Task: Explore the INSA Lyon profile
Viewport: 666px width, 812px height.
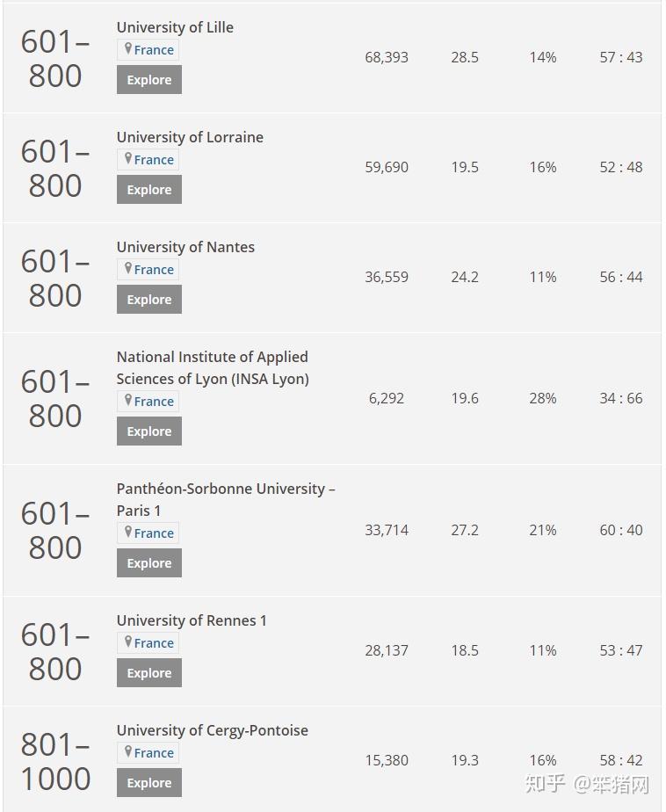Action: [149, 431]
